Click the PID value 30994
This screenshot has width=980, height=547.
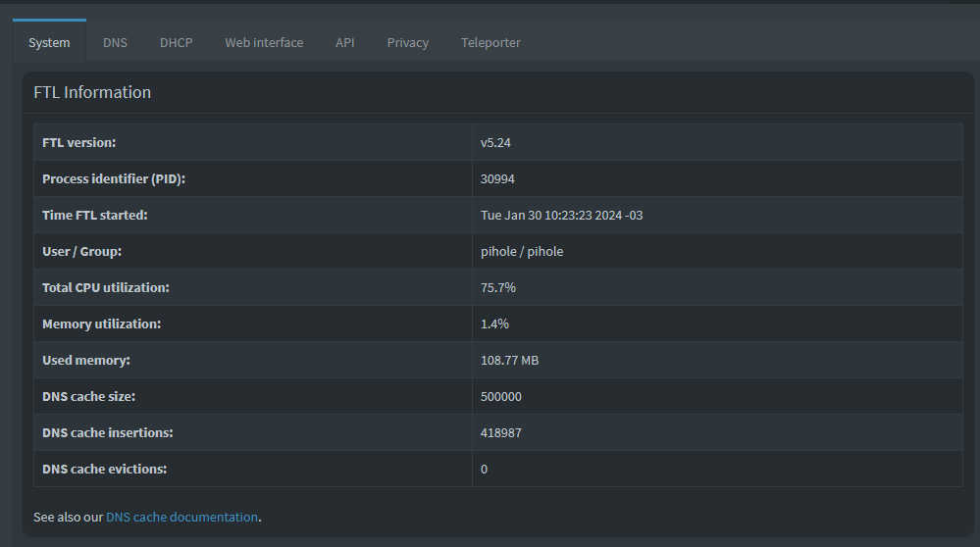click(x=497, y=179)
